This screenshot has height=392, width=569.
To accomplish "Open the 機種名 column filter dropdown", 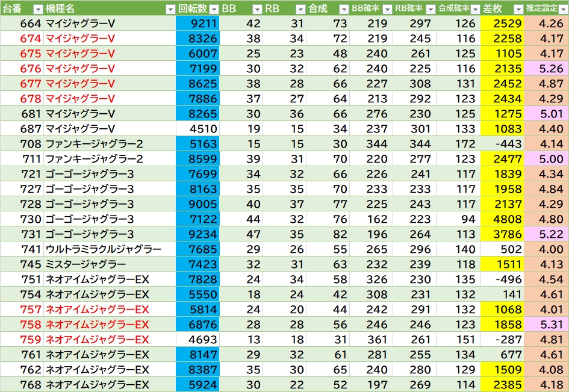I will [x=170, y=10].
